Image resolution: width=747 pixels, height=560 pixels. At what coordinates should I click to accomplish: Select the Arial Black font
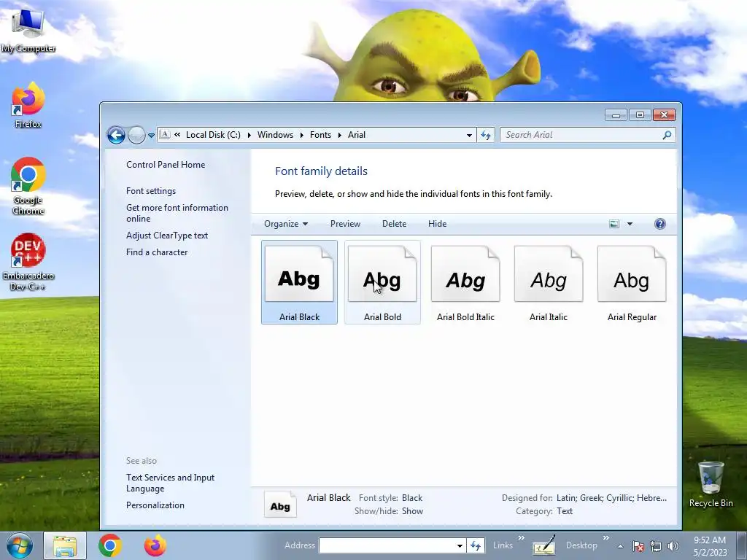(299, 282)
